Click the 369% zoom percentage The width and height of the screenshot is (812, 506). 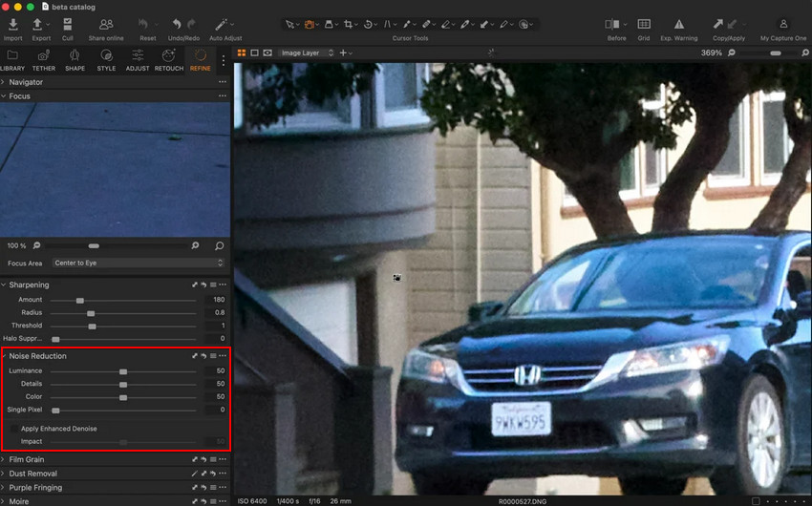point(711,53)
